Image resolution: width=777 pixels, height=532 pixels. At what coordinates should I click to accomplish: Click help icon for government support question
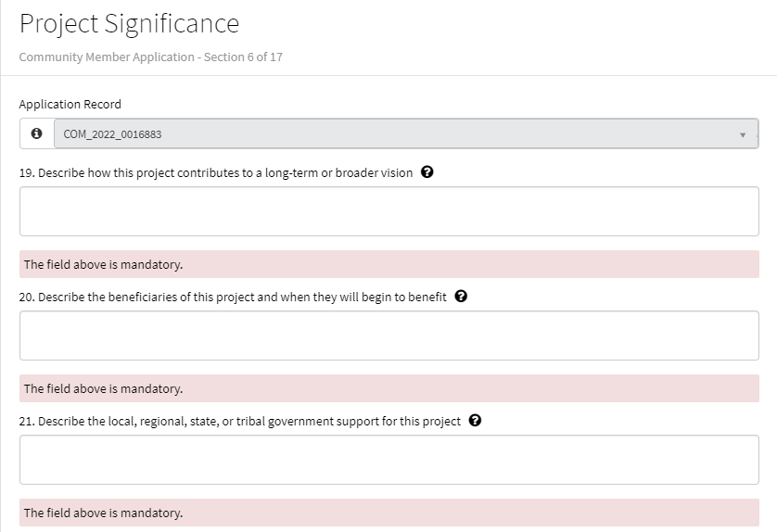point(475,421)
